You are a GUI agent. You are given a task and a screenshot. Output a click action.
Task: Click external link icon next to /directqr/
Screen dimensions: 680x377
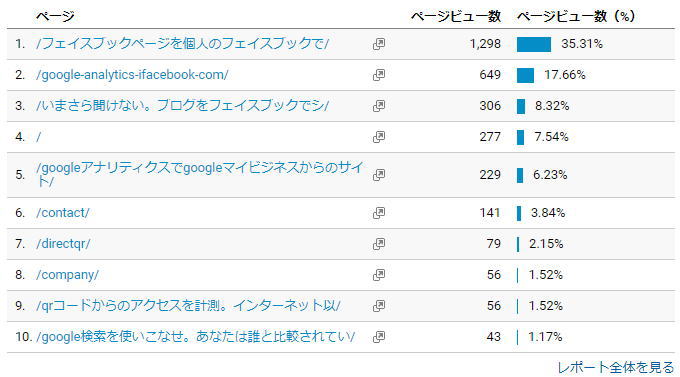tap(379, 244)
